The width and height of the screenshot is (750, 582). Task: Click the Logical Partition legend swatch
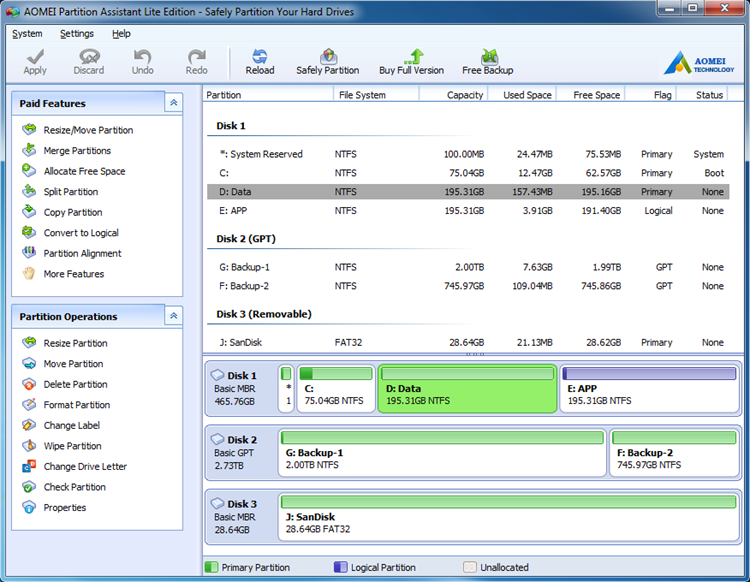point(341,567)
